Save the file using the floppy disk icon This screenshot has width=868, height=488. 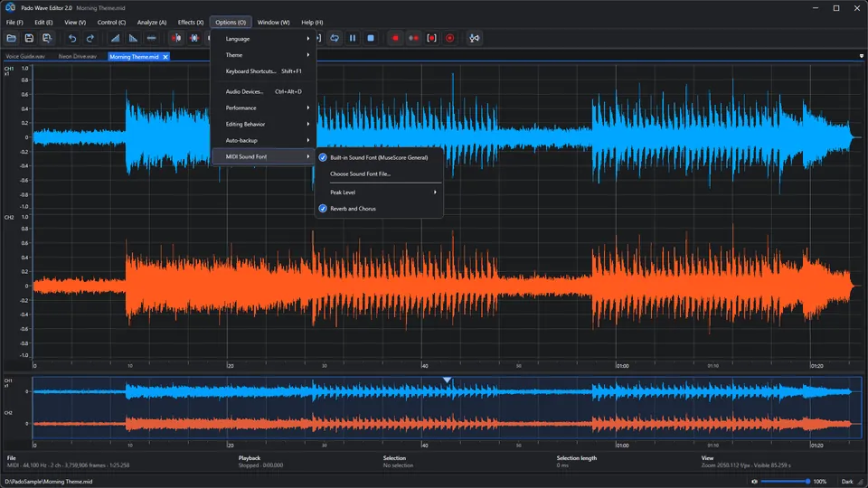pos(29,38)
